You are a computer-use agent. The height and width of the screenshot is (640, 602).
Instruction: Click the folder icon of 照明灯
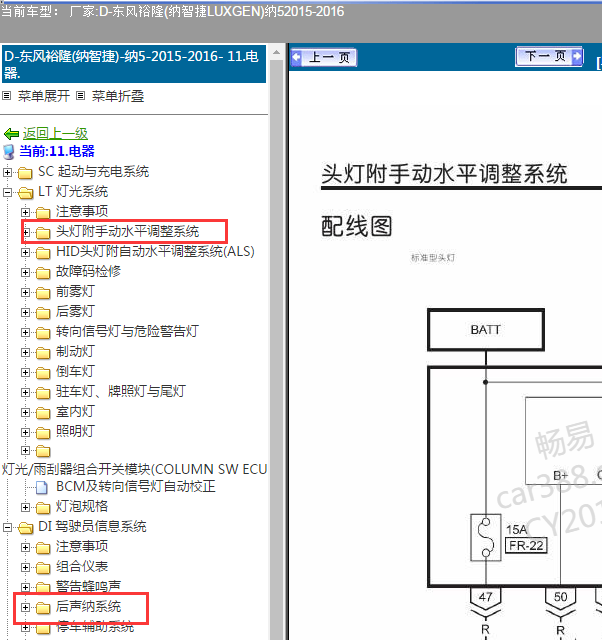[x=43, y=433]
